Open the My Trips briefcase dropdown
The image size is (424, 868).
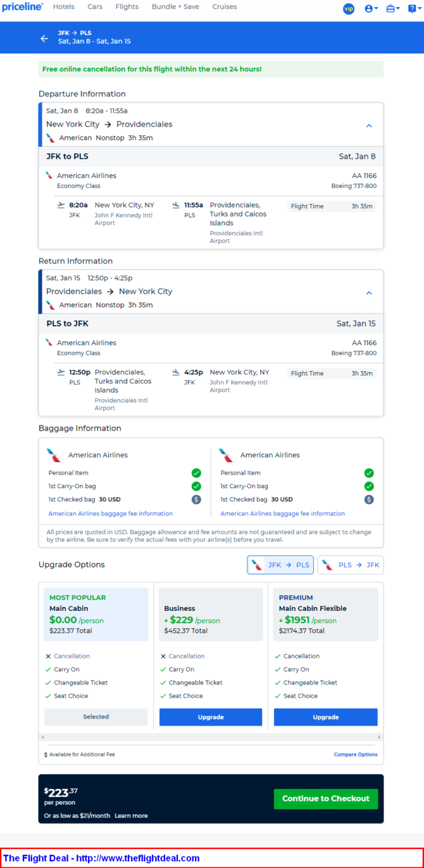(393, 8)
